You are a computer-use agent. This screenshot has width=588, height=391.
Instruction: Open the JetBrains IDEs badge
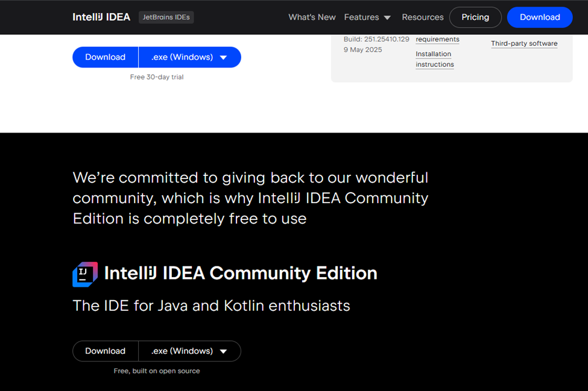(x=166, y=17)
